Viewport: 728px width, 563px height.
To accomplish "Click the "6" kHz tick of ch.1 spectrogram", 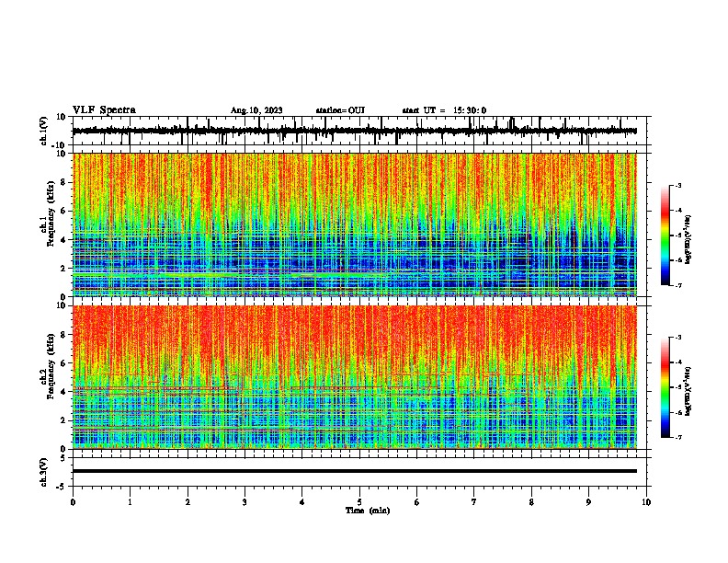I will point(63,212).
